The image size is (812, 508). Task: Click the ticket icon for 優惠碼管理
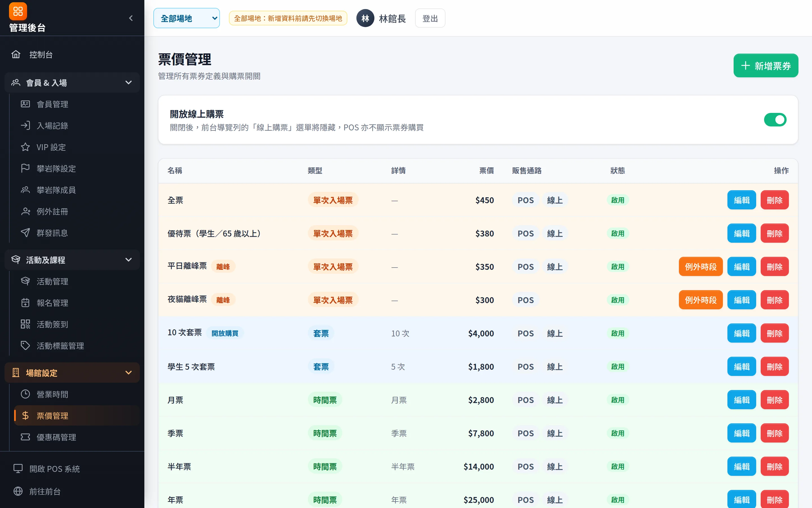point(25,437)
